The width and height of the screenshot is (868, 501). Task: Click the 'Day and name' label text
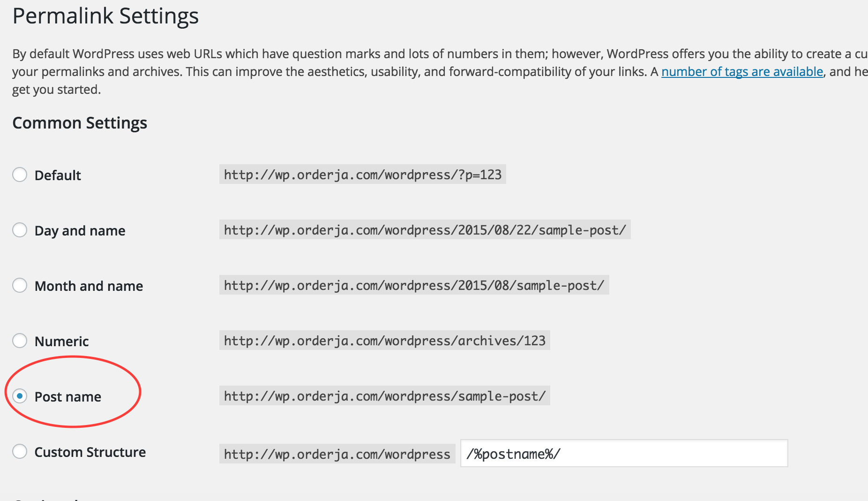click(80, 231)
